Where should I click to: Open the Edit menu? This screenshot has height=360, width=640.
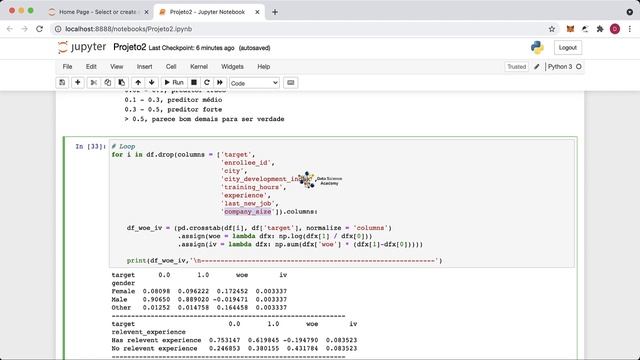click(91, 67)
